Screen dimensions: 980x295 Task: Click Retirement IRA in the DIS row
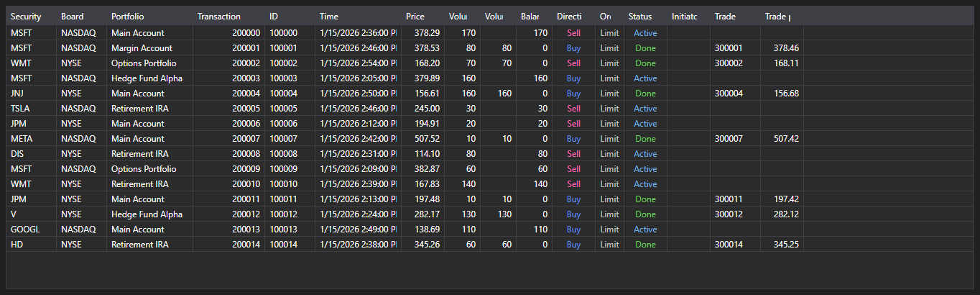149,154
